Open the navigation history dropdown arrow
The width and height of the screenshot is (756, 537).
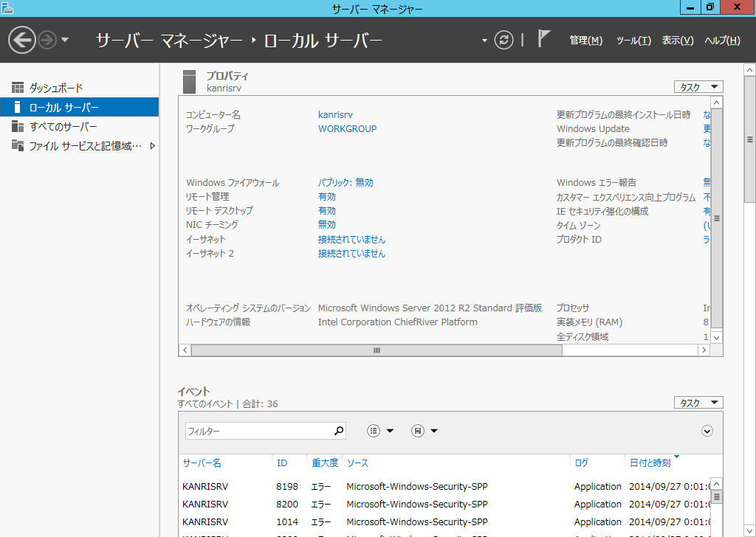pyautogui.click(x=65, y=40)
